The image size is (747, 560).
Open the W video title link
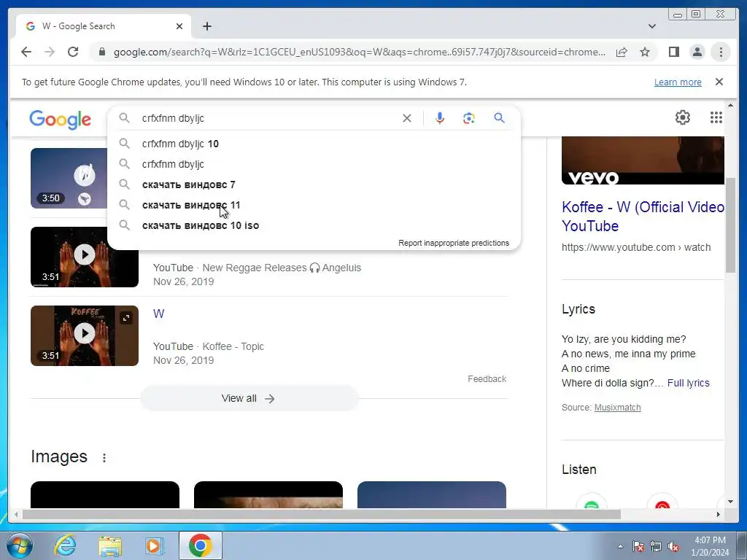point(158,314)
